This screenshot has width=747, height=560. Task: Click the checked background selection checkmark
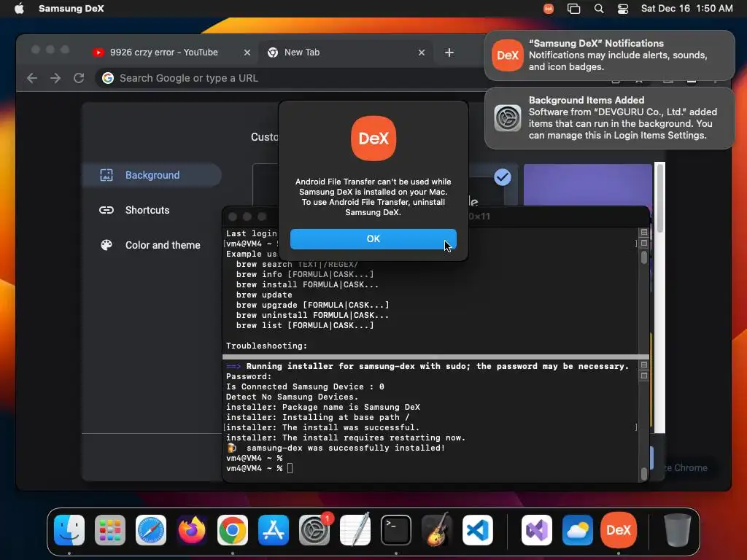502,177
